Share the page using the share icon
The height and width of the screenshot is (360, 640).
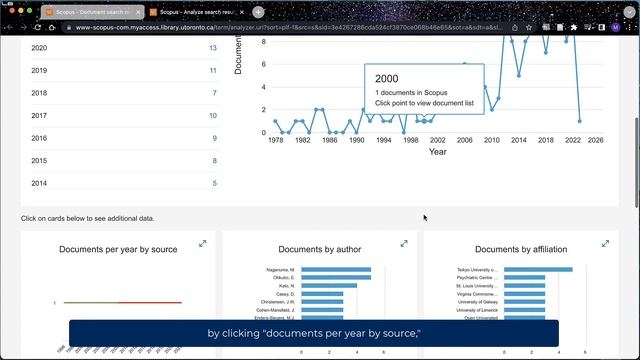point(515,27)
